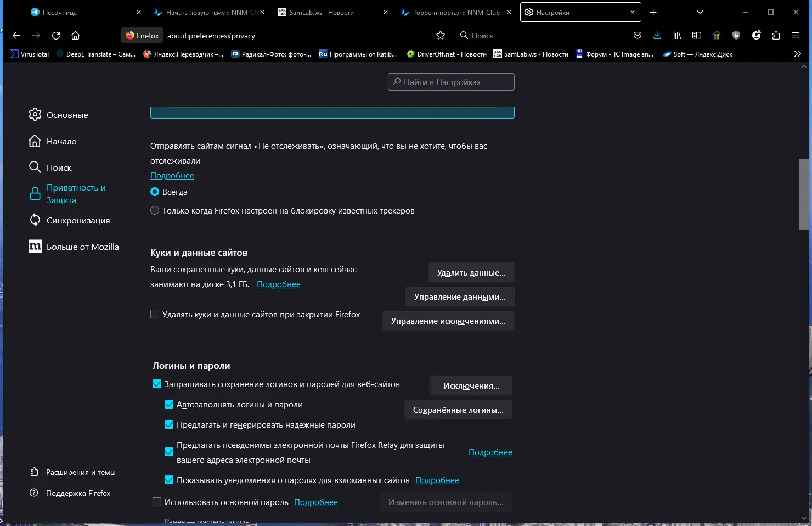Open the 'Форум - TC Image' bookmark
The height and width of the screenshot is (526, 812).
pyautogui.click(x=614, y=54)
